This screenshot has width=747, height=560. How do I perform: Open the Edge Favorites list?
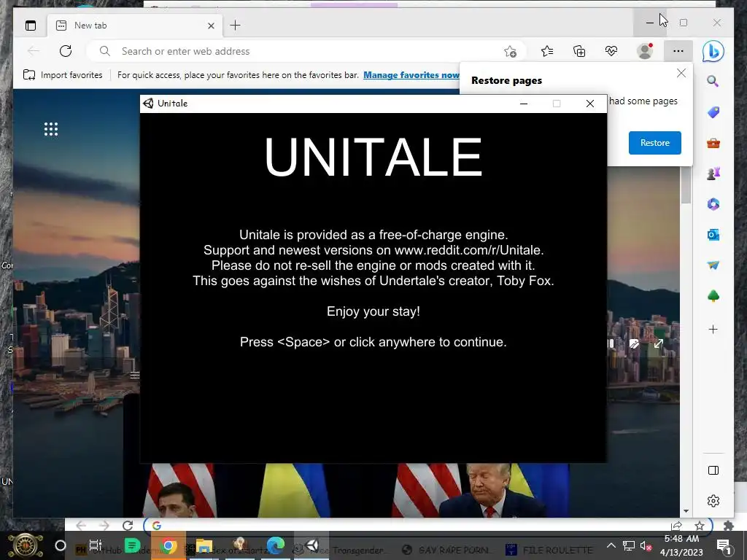[x=547, y=51]
